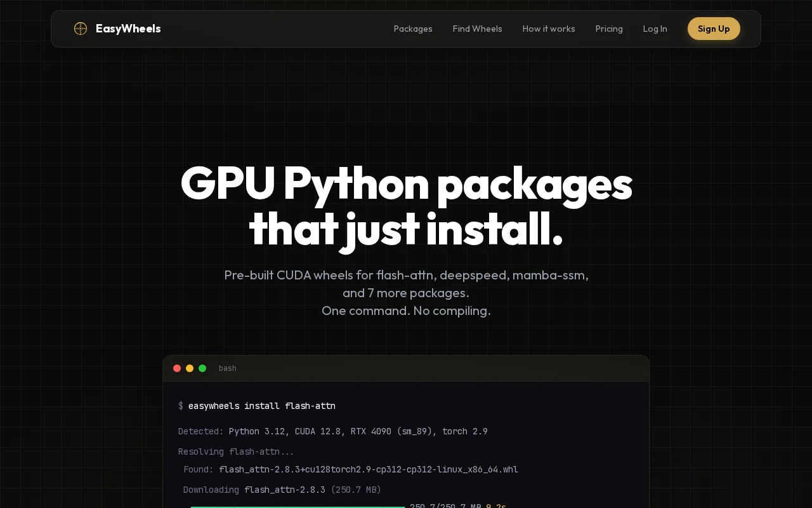812x508 pixels.
Task: Click the green terminal maximize dot
Action: 202,368
